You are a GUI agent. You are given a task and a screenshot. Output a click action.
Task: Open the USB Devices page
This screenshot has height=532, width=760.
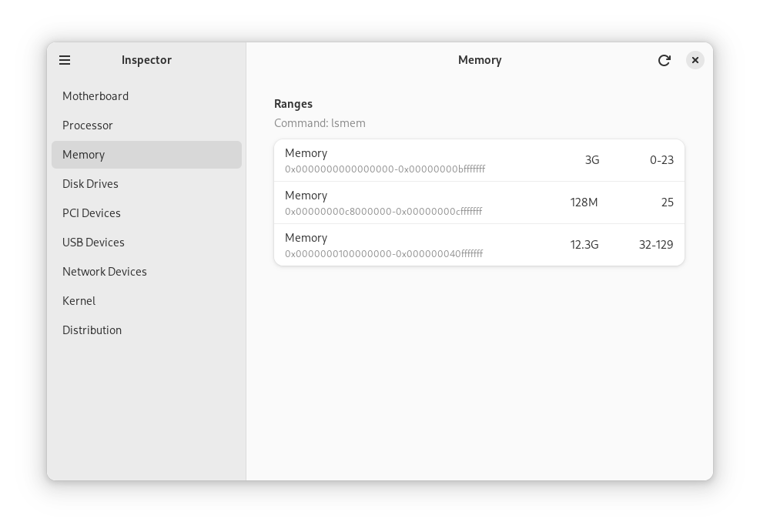[x=93, y=243]
